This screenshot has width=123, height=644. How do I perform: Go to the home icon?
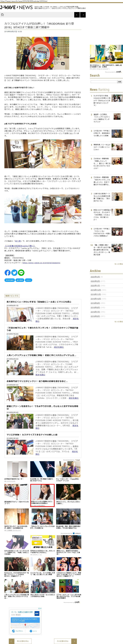click(x=3, y=15)
